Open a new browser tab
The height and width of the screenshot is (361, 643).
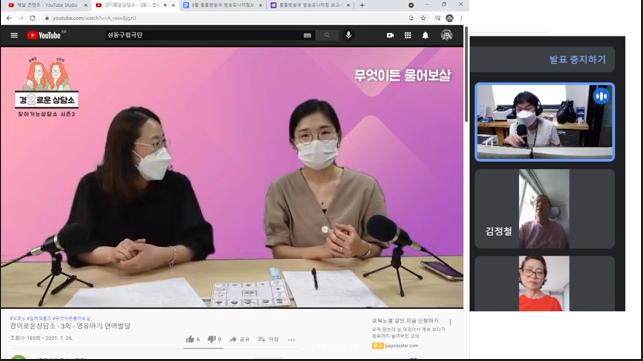click(362, 5)
